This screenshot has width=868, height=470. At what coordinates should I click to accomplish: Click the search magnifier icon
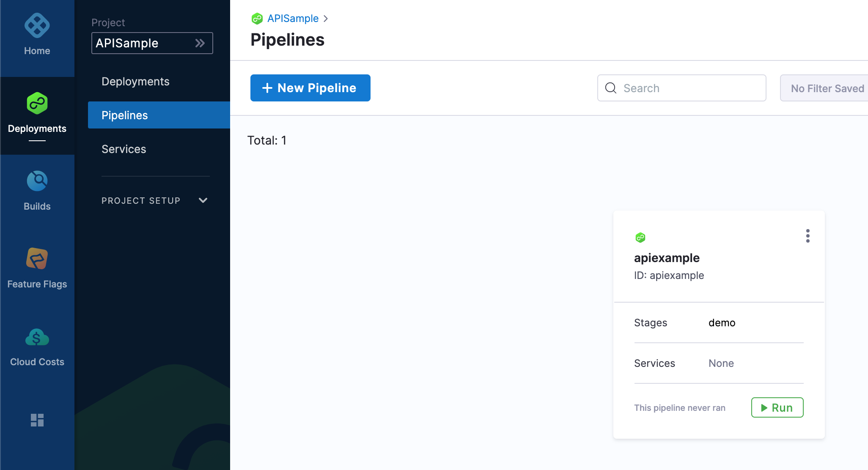click(611, 88)
